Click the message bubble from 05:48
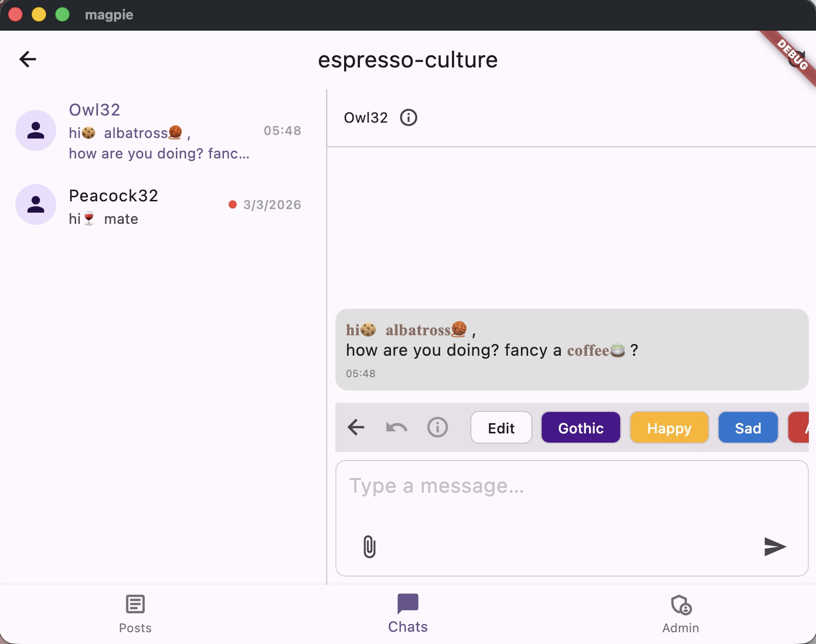The height and width of the screenshot is (644, 816). 572,350
